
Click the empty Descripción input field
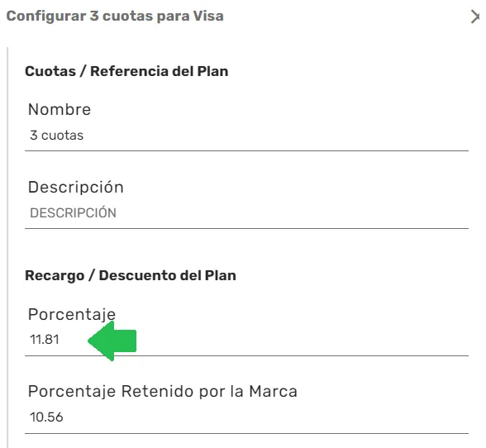tap(246, 213)
